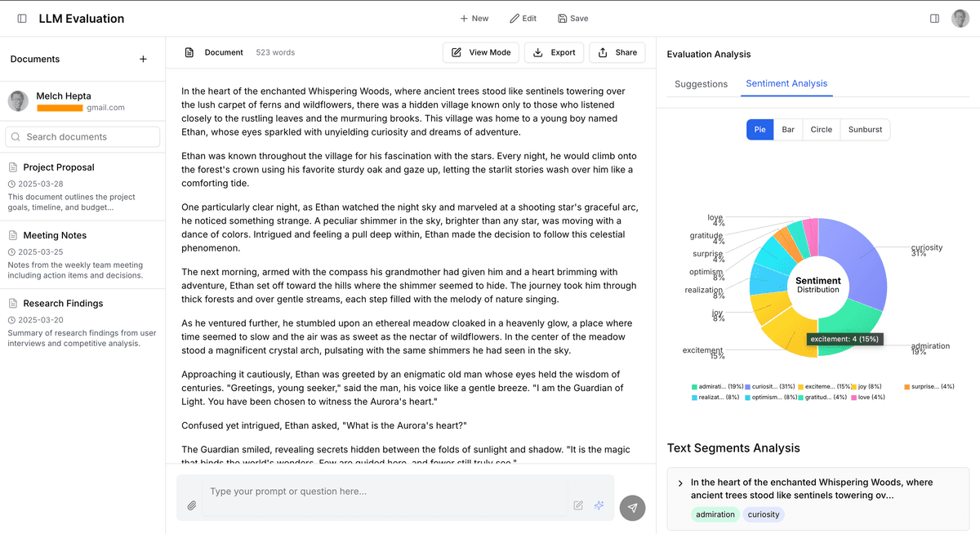Click the plus icon to add document

pos(144,59)
